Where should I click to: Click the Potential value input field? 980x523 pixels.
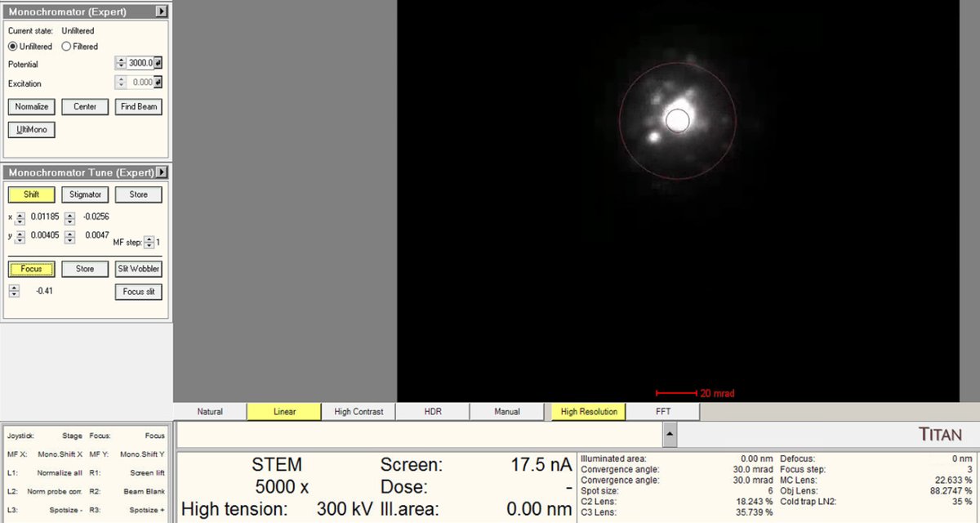pyautogui.click(x=140, y=63)
